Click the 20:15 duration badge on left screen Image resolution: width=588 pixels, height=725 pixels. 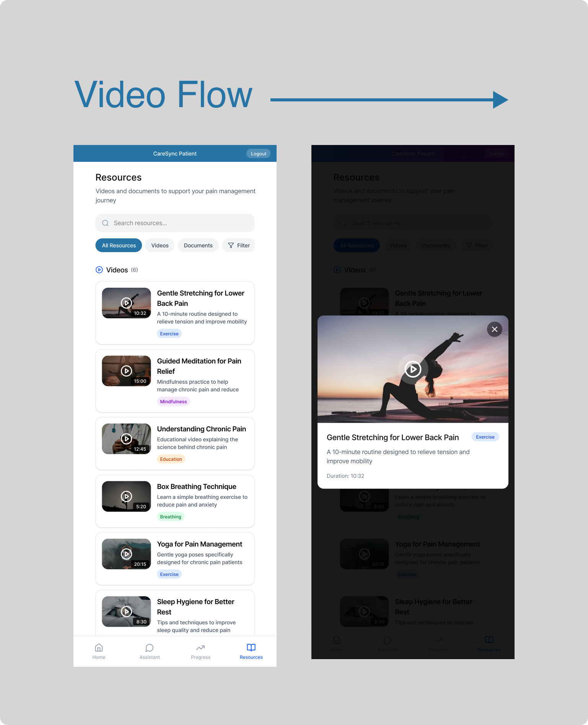point(140,564)
